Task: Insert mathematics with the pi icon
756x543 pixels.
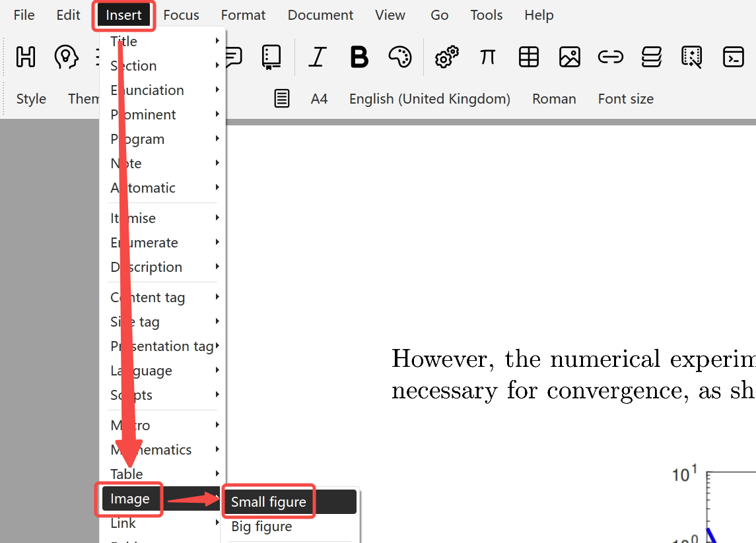Action: (x=487, y=57)
